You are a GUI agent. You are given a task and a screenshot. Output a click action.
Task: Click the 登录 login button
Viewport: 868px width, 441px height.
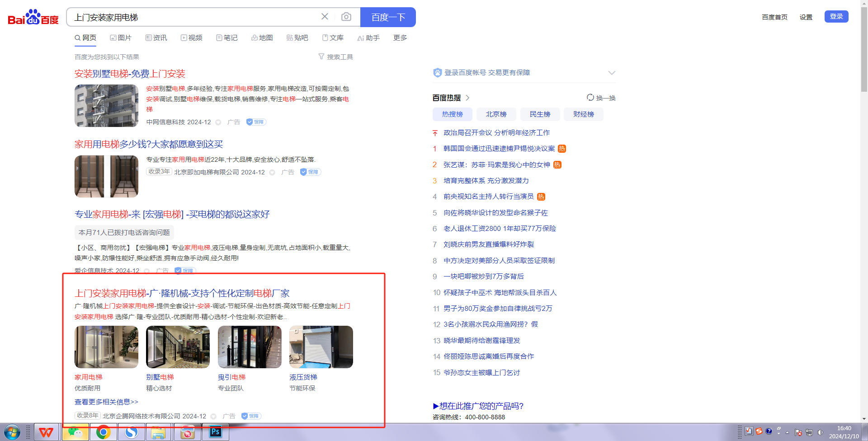(836, 16)
